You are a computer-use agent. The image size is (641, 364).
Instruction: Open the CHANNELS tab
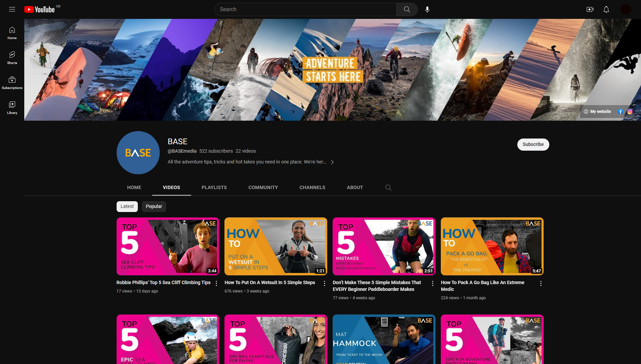pos(312,187)
